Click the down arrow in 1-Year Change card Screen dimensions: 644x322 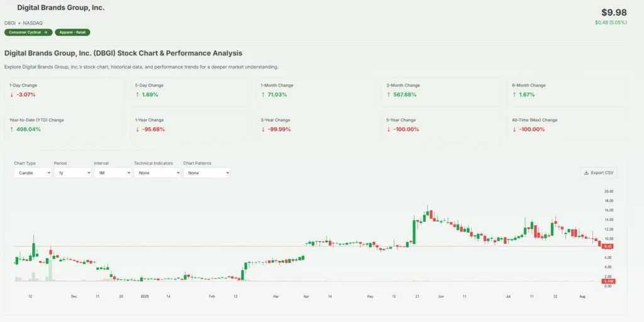pos(138,130)
